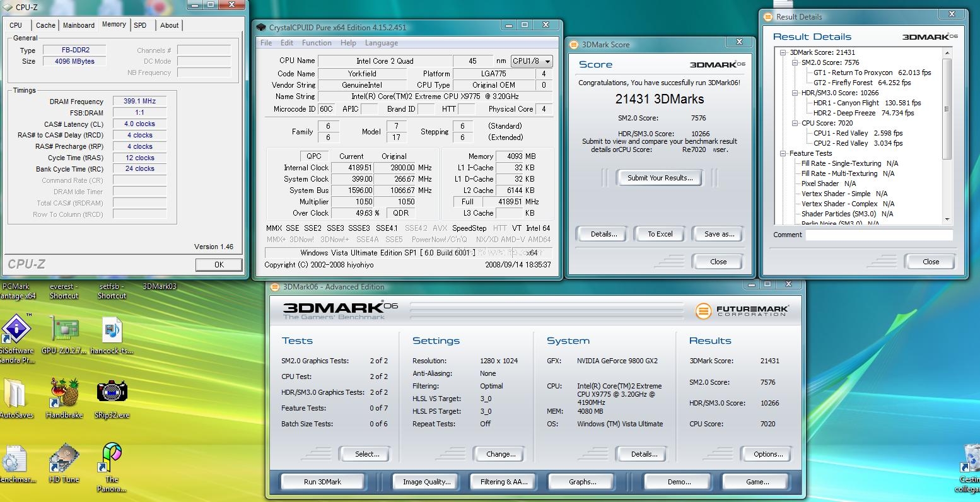Open the Help menu in CrystalCPUID
This screenshot has height=502, width=980.
coord(348,43)
